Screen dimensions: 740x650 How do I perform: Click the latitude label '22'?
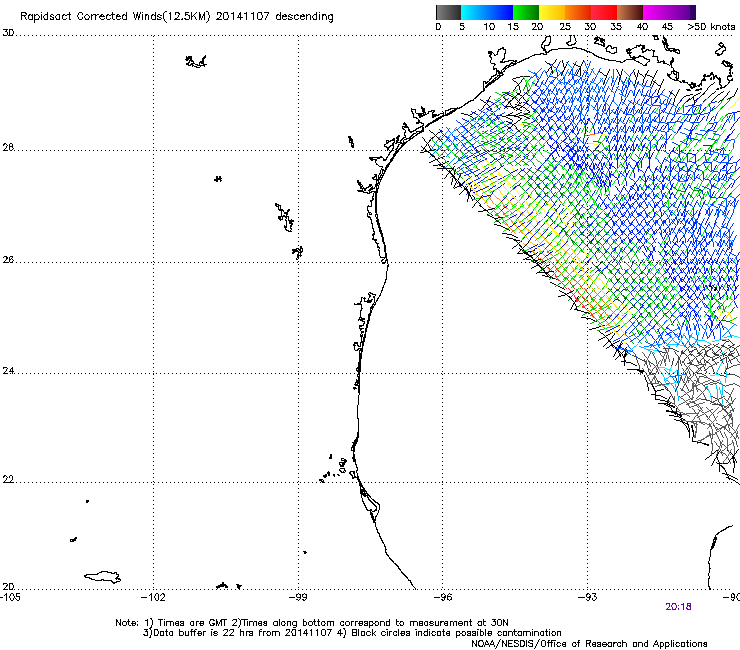tap(8, 480)
